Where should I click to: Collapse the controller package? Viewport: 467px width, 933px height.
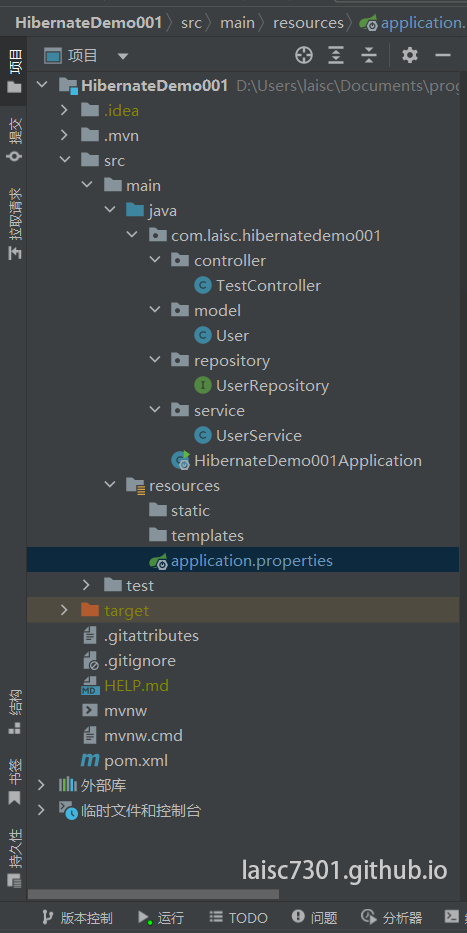pos(155,261)
